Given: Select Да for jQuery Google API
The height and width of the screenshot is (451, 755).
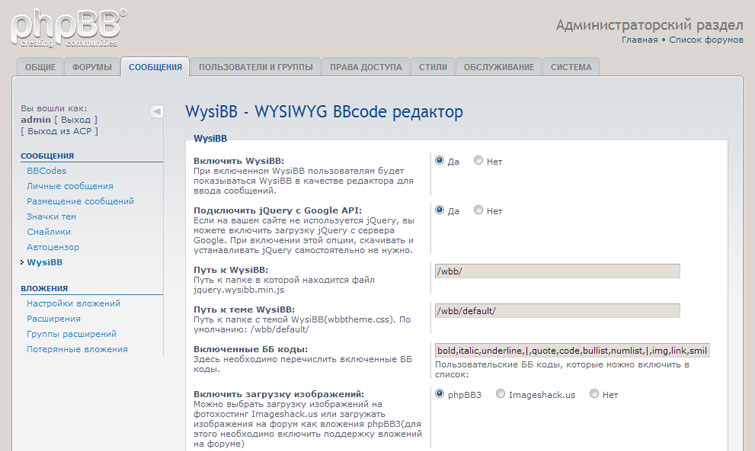Looking at the screenshot, I should [439, 210].
